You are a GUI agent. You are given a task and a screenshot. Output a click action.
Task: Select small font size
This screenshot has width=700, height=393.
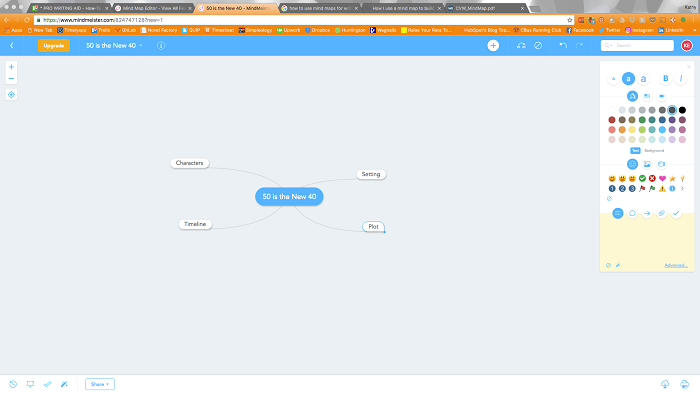pos(613,79)
